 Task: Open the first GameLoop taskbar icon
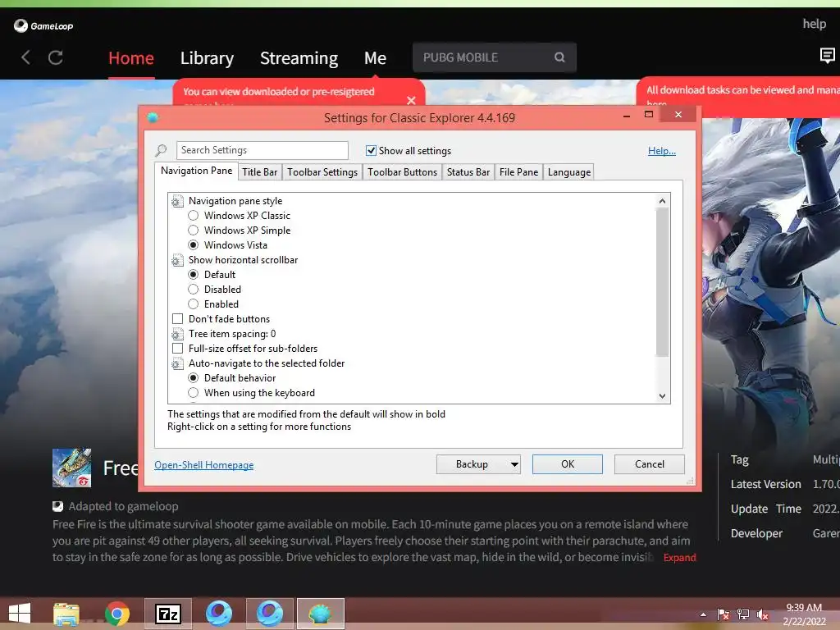click(218, 614)
